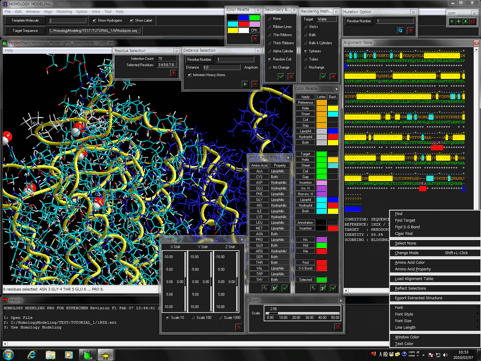Launch Internet Explorer from the taskbar
The image size is (481, 361).
click(32, 355)
